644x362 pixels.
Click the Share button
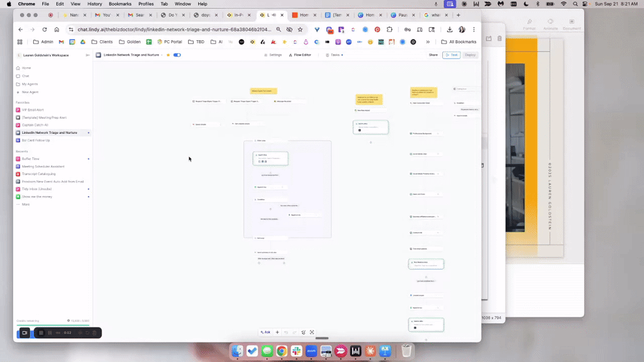(x=433, y=55)
